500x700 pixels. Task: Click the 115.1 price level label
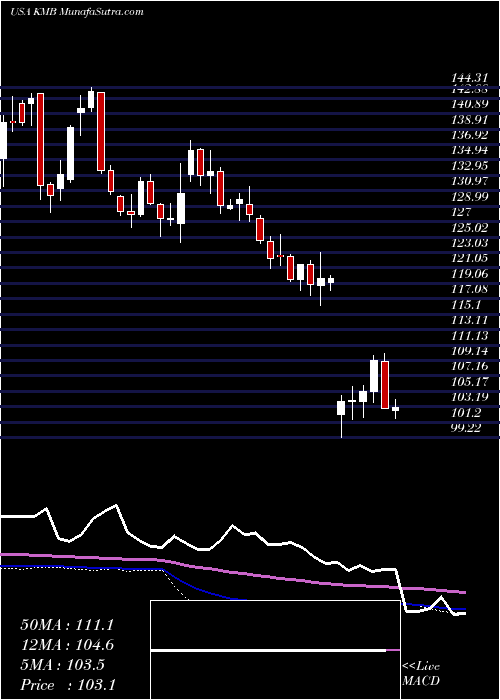(467, 304)
